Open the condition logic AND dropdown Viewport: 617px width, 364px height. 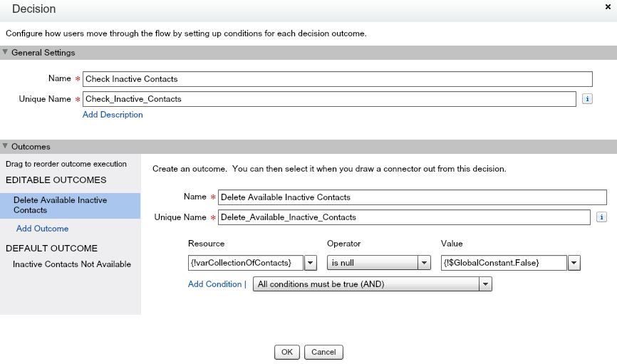click(372, 284)
